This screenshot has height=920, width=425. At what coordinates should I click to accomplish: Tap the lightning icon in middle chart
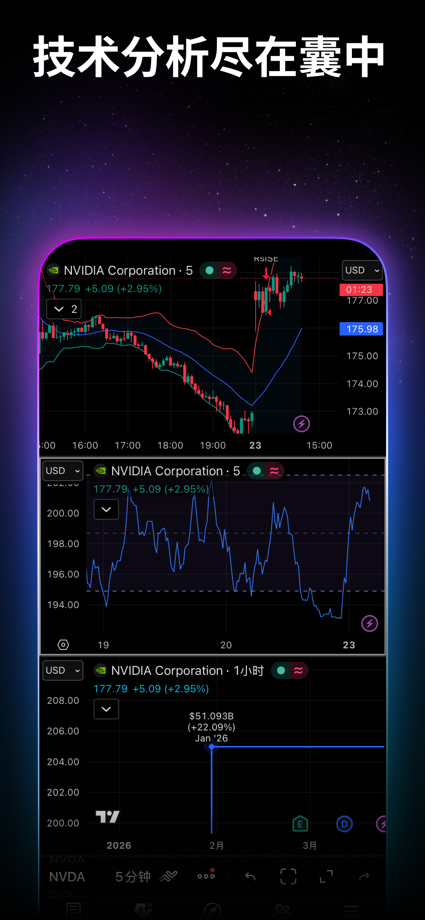[369, 623]
